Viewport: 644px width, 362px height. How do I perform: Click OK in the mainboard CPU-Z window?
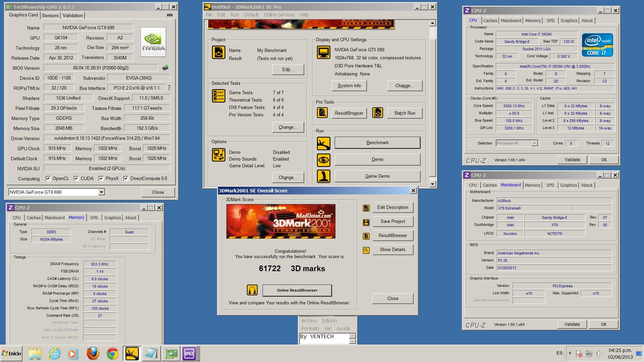pos(604,324)
